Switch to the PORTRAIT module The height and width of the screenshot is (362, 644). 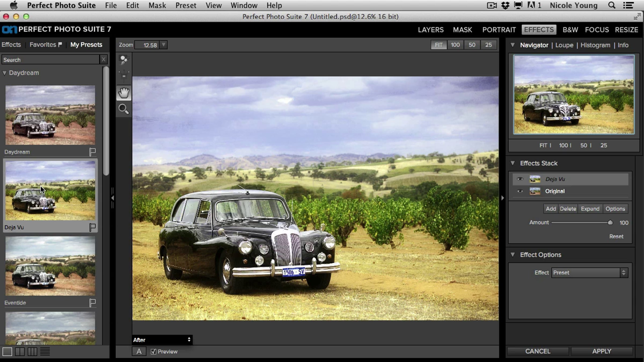coord(499,30)
